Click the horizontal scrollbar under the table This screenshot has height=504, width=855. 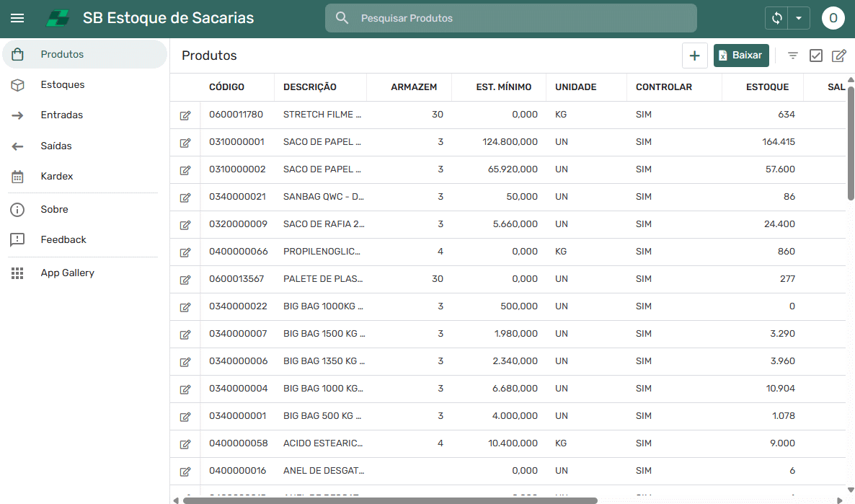pyautogui.click(x=389, y=500)
